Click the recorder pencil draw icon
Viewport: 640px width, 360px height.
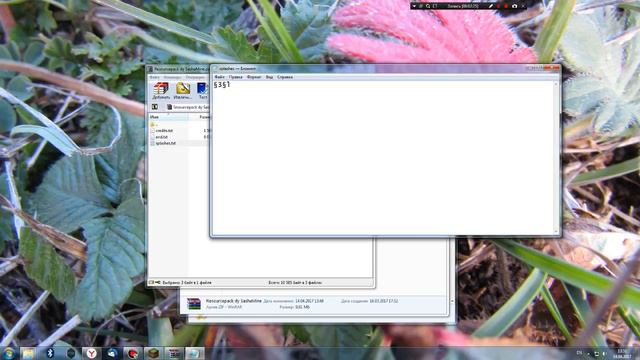pos(491,6)
